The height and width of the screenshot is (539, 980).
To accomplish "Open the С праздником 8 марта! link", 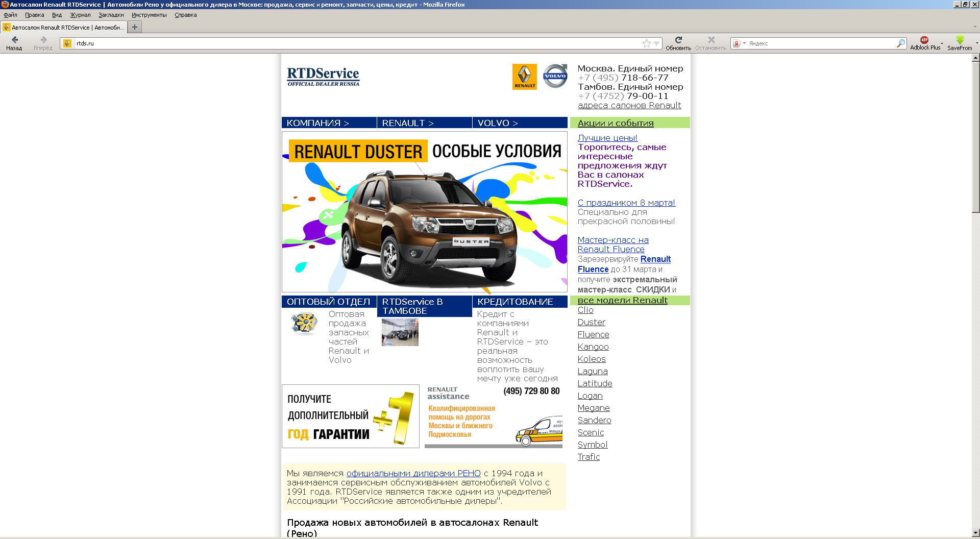I will coord(626,203).
